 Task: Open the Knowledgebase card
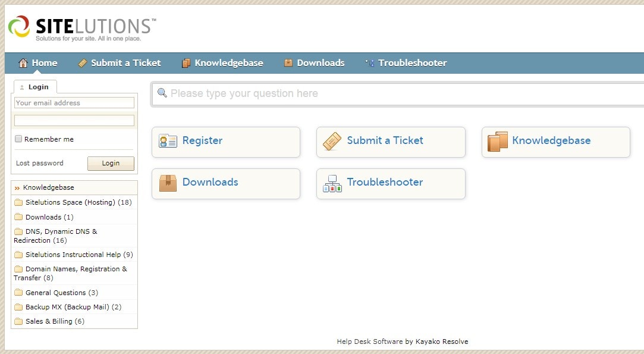click(556, 142)
